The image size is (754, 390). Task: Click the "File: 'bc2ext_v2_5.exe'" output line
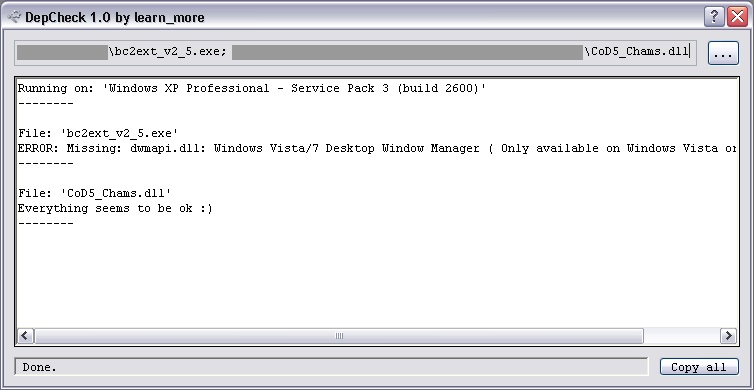pos(98,133)
